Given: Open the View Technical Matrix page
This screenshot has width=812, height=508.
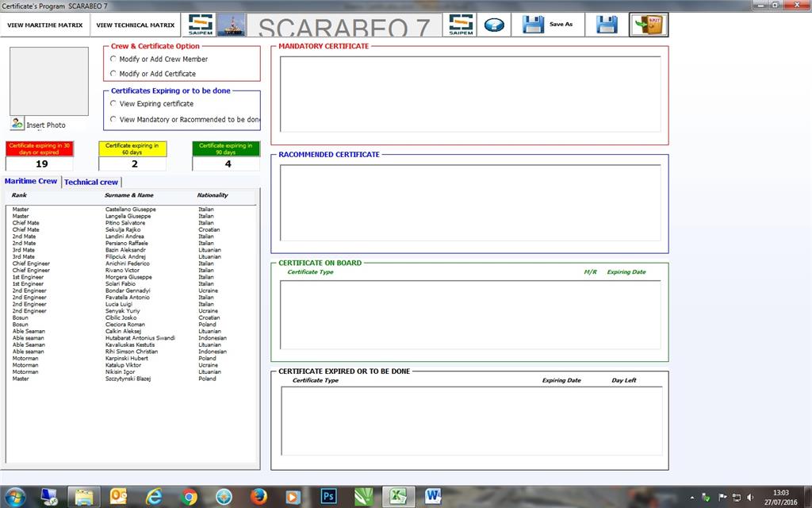Looking at the screenshot, I should (136, 25).
